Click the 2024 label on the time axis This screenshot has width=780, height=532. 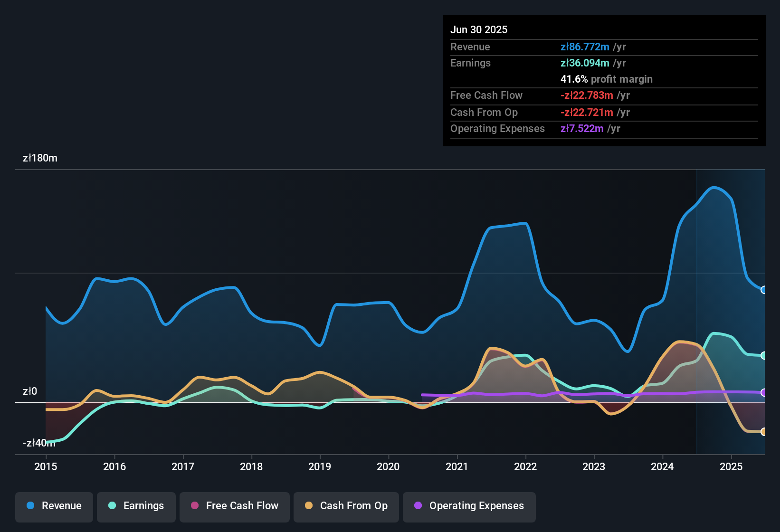point(662,466)
